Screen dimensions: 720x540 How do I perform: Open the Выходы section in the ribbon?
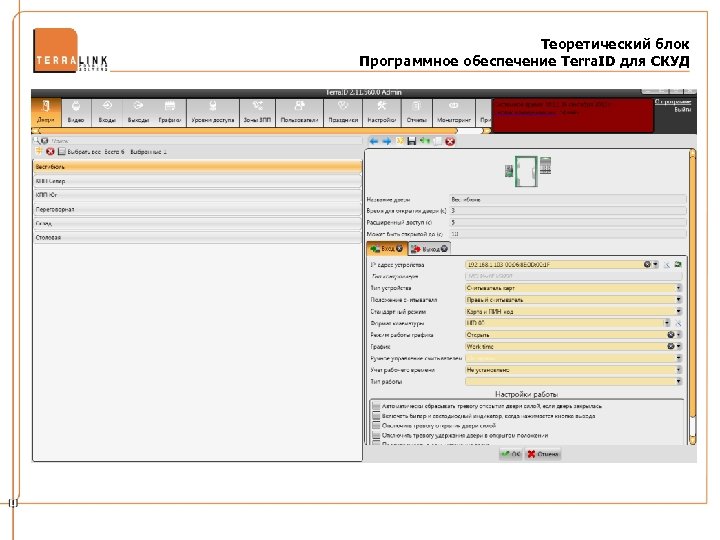138,112
